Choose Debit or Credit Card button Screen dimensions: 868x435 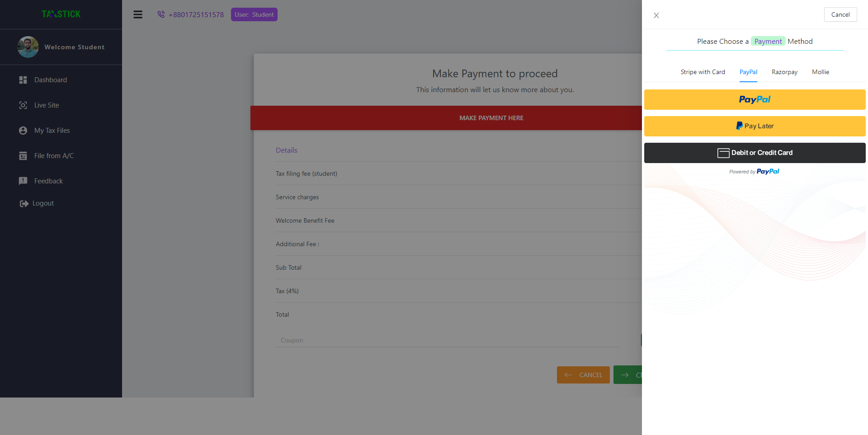(755, 153)
